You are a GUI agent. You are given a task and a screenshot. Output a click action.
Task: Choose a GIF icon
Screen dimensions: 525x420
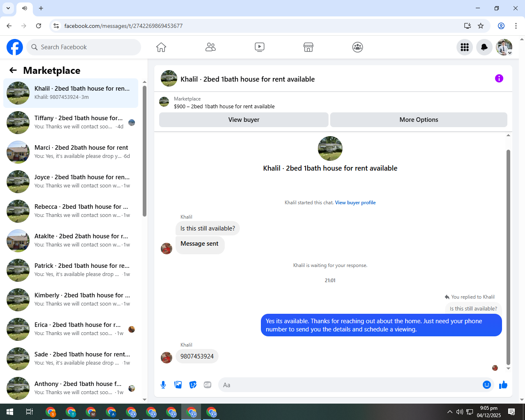click(x=208, y=385)
